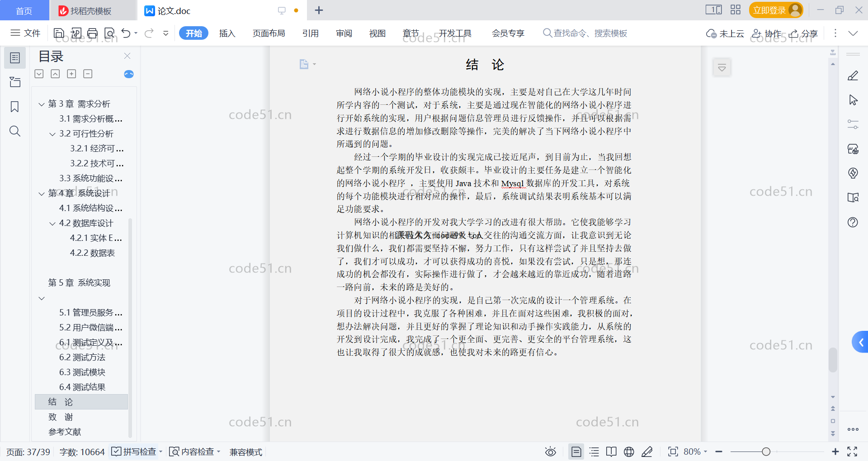Image resolution: width=868 pixels, height=461 pixels.
Task: Click the 协作 button
Action: 766,33
